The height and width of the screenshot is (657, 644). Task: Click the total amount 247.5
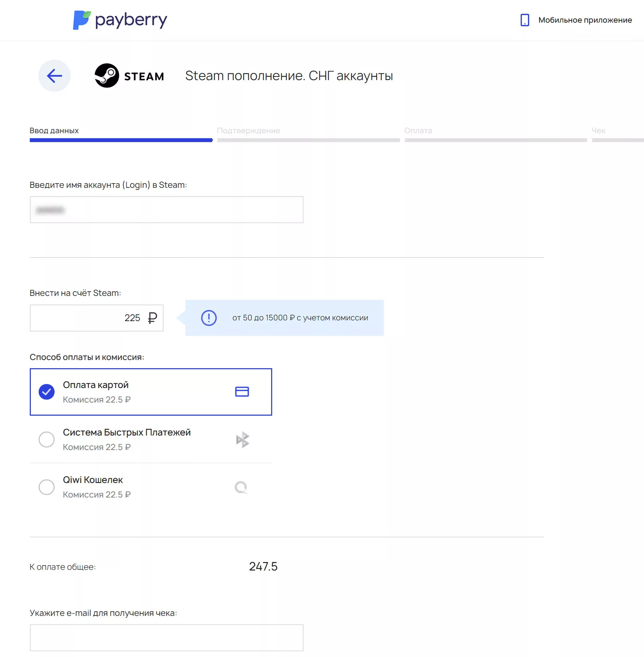tap(263, 566)
